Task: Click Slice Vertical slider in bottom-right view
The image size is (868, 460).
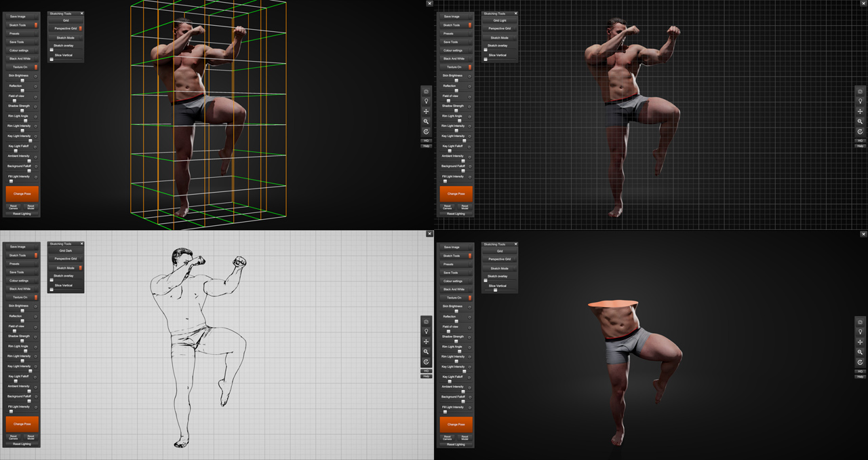Action: coord(496,290)
